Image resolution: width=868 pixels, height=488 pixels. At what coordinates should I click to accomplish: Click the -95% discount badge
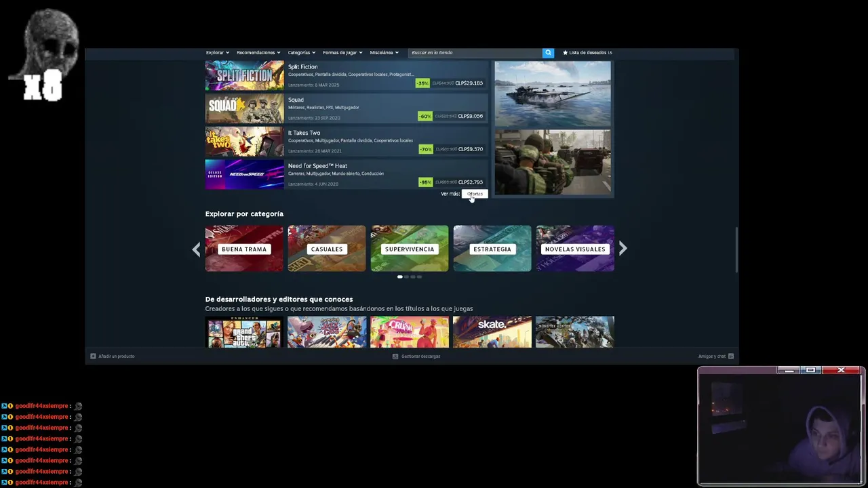coord(426,182)
